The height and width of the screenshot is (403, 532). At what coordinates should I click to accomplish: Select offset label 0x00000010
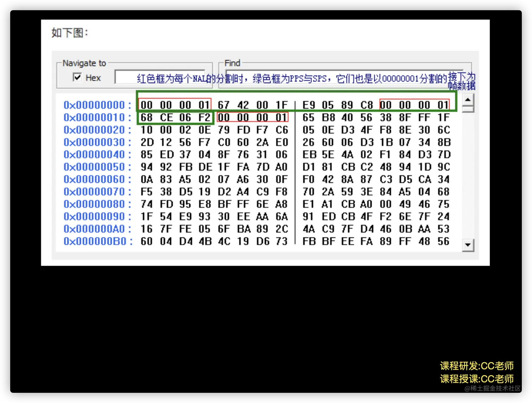pyautogui.click(x=94, y=117)
